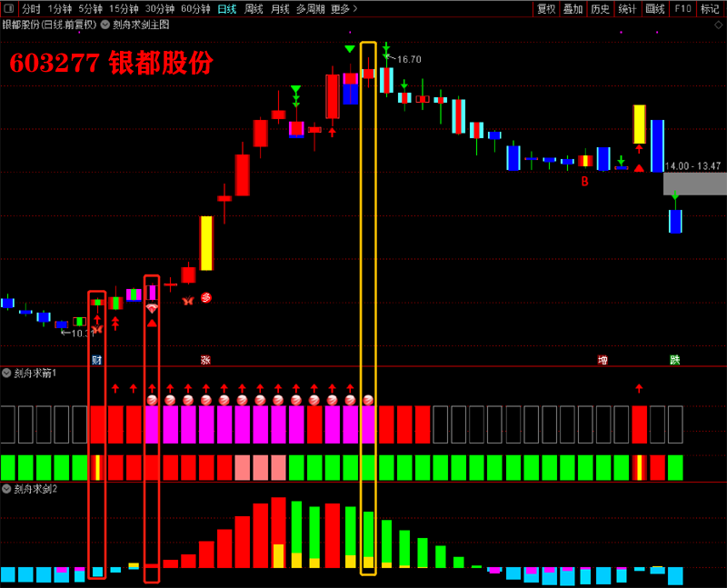Viewport: 727px width, 588px height.
Task: Toggle 叠加 overlay mode
Action: (573, 9)
